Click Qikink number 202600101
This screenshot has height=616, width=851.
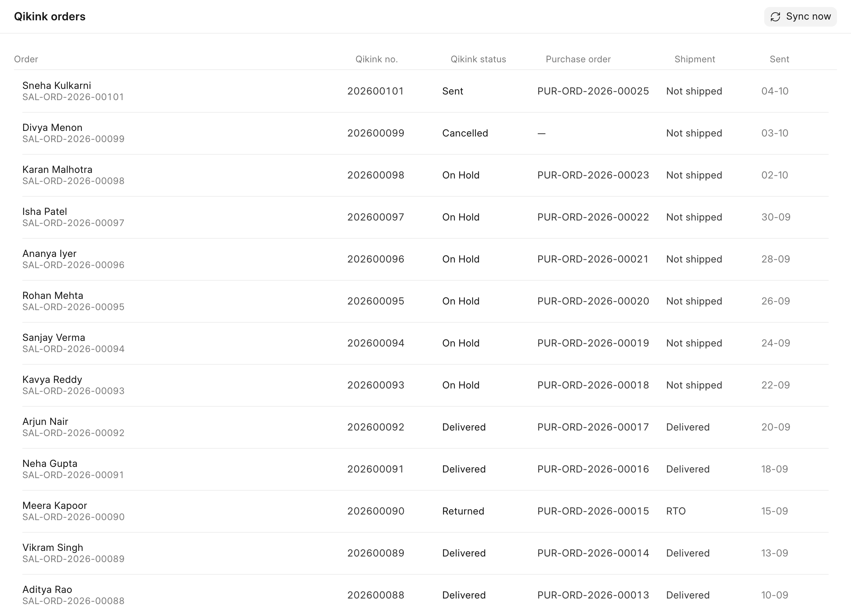click(375, 91)
